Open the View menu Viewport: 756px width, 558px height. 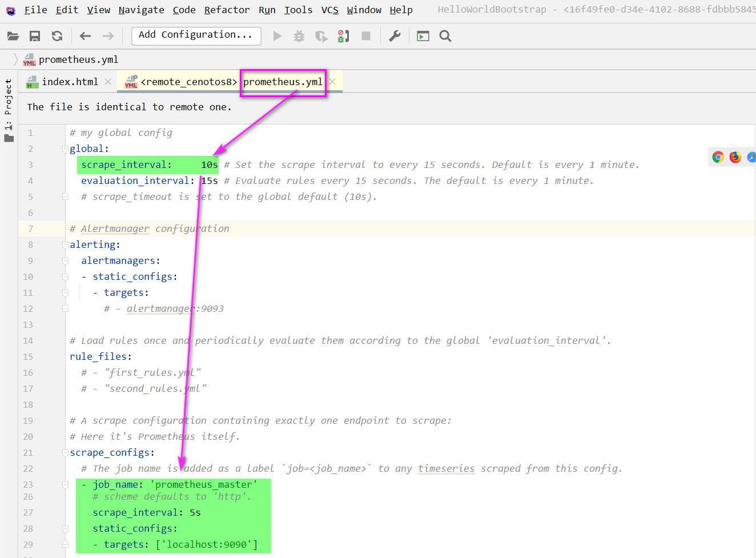99,10
